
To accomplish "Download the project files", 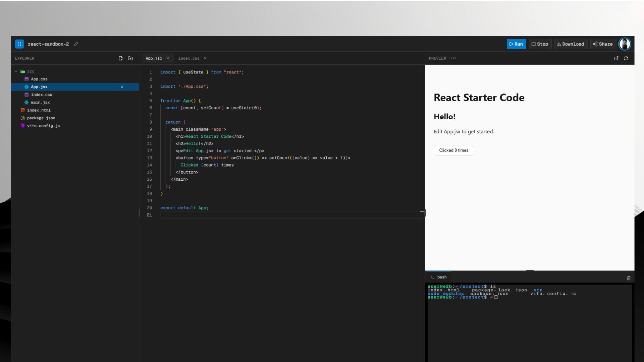I will pos(571,44).
